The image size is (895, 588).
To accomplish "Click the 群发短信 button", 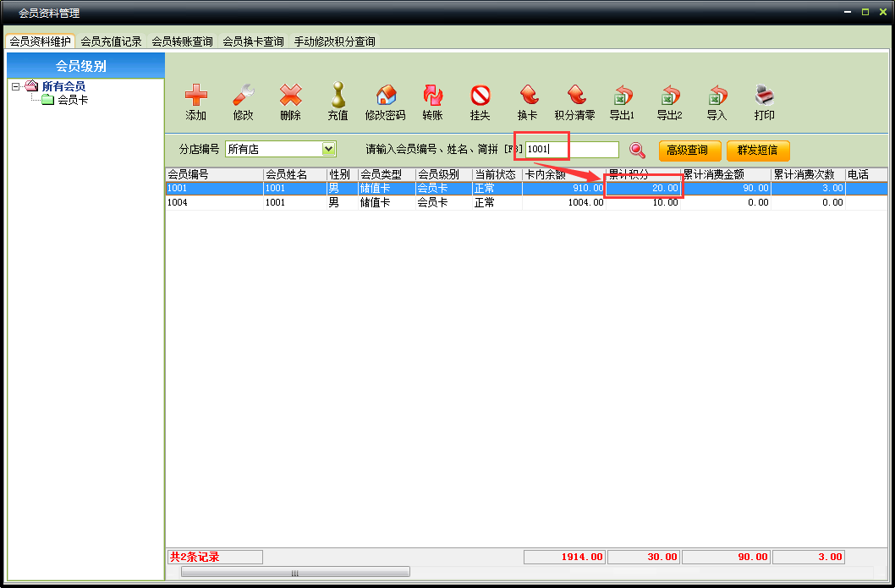I will (x=757, y=151).
